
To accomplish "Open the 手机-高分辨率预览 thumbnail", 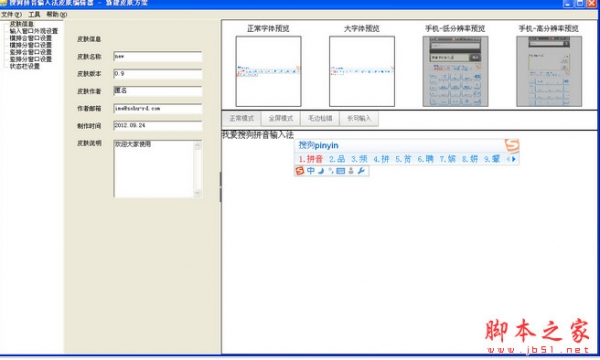I will (549, 71).
